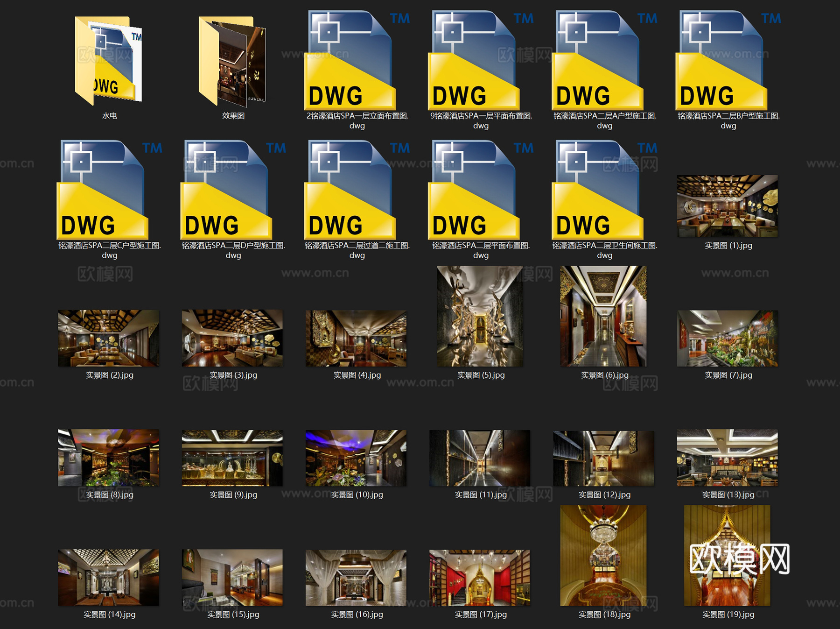Screen dimensions: 840x629
Task: Click the file name "实景图 (18).jpg"
Action: pos(605,615)
